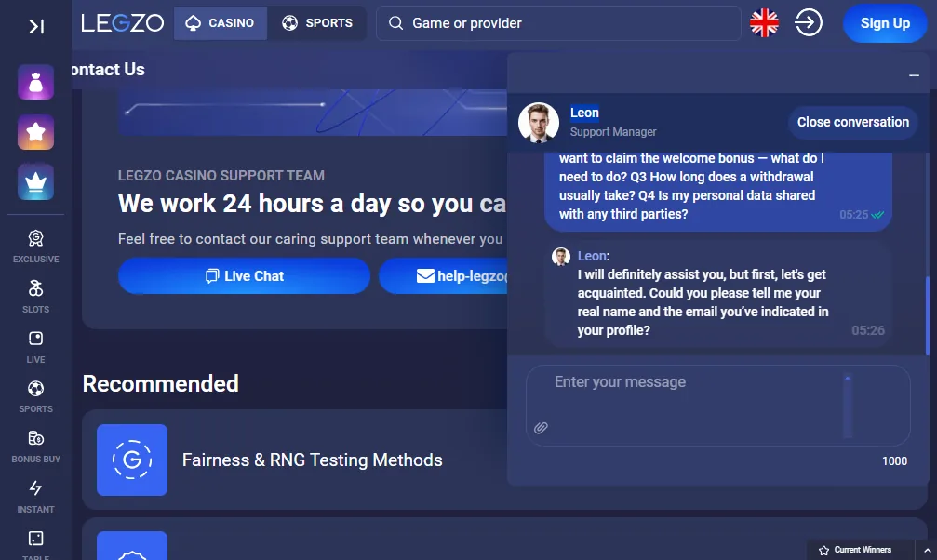Minimize the chat window
Image resolution: width=937 pixels, height=560 pixels.
914,75
